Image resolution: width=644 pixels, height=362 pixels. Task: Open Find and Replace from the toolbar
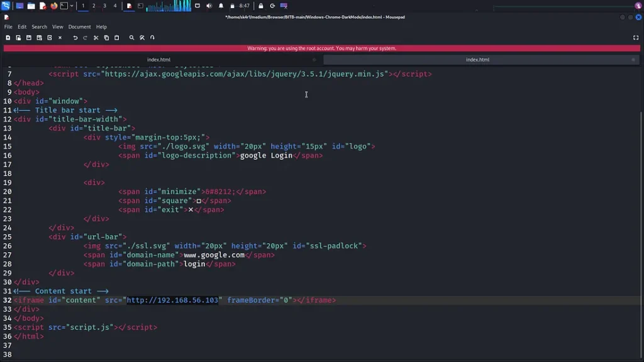(x=142, y=38)
